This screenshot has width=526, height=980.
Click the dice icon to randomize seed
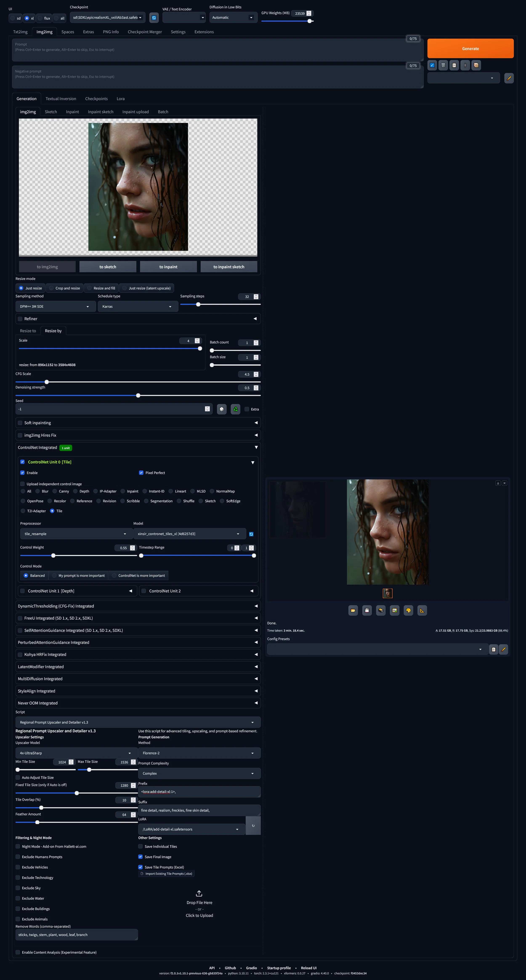point(222,409)
